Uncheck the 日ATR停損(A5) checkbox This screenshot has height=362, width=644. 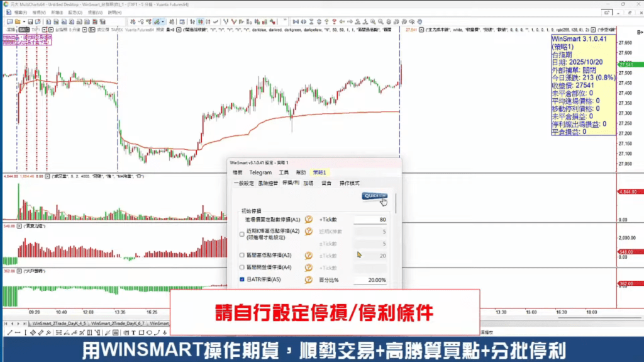[x=242, y=280]
